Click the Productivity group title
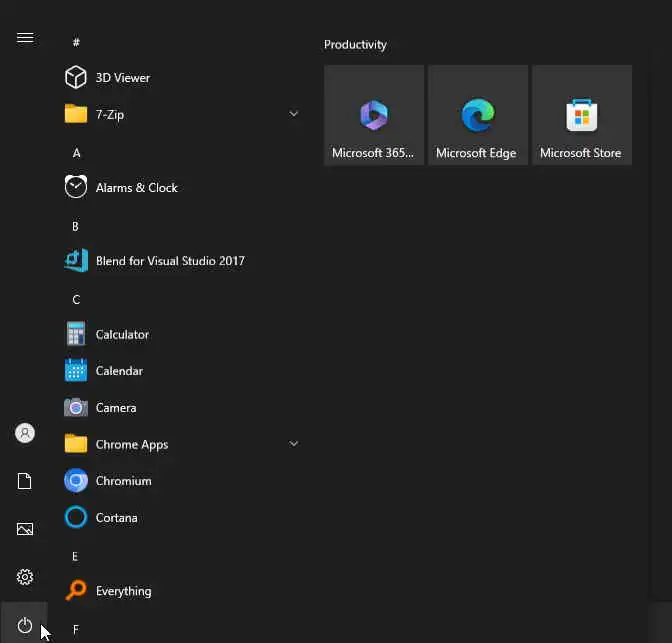Screen dimensions: 672x643 [x=355, y=45]
